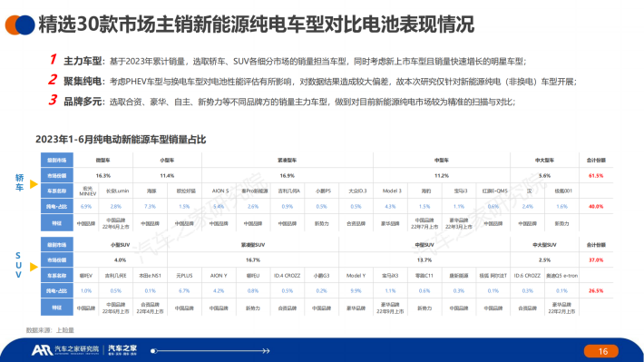Click the red numeral 1 marker

click(x=53, y=60)
